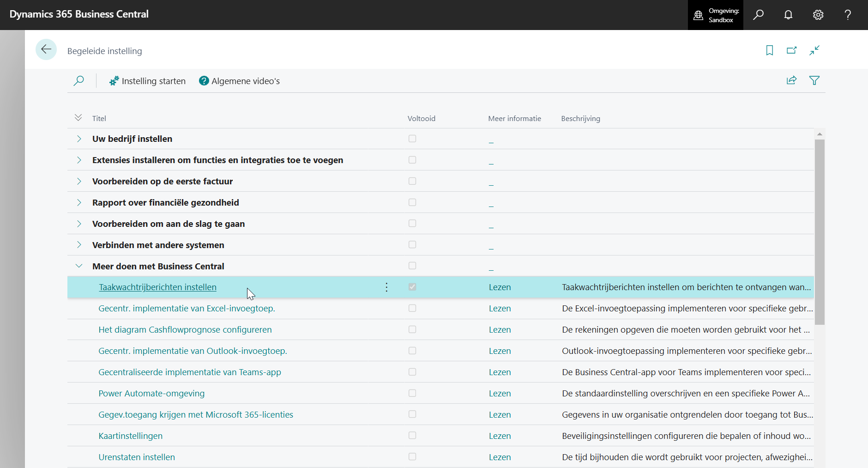
Task: Start setup with Instelling starten
Action: [147, 81]
